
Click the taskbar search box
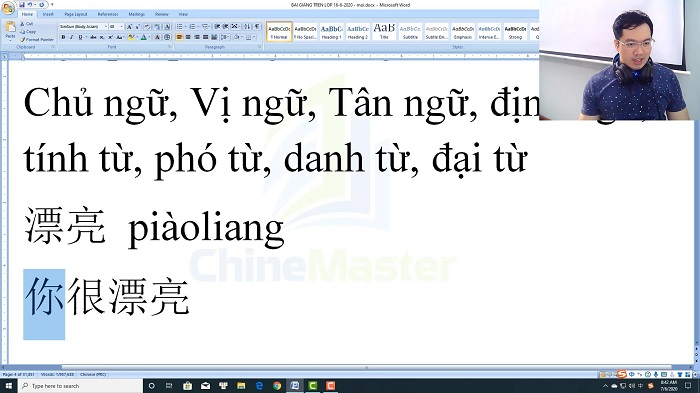point(80,386)
